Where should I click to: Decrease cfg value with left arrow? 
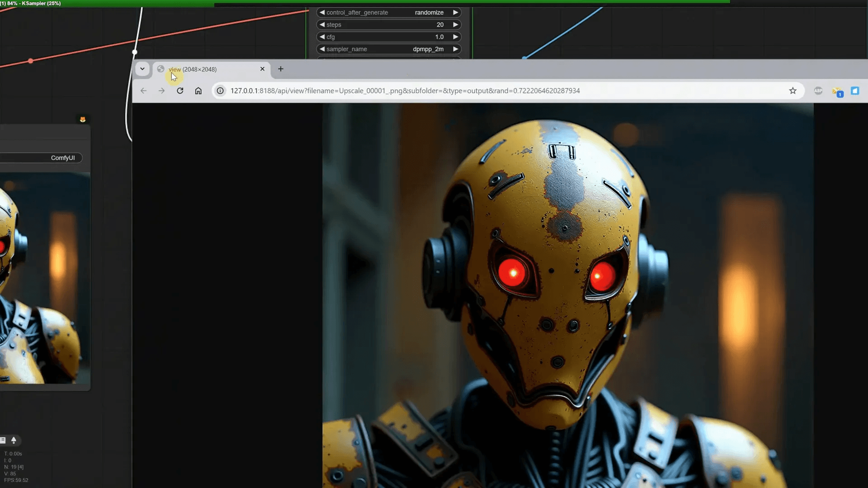tap(322, 37)
